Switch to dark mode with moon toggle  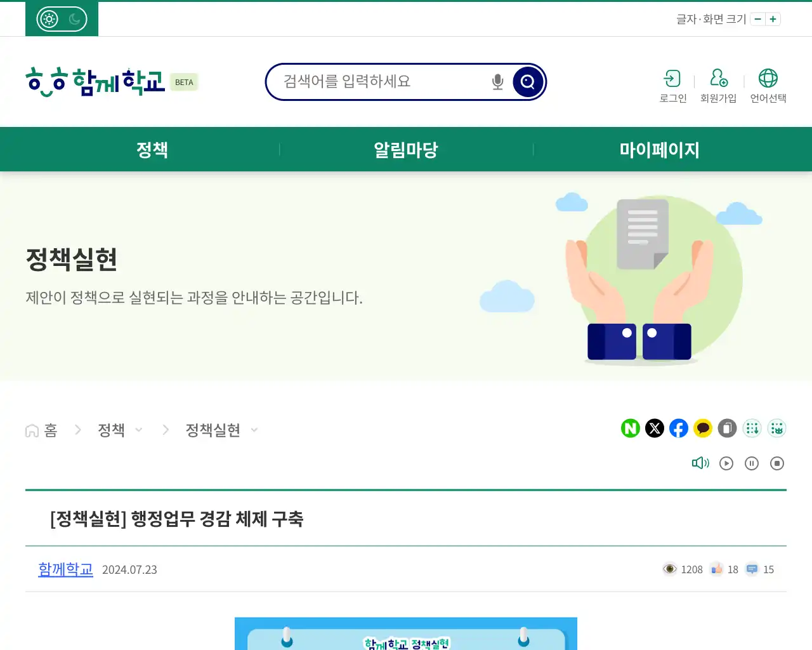point(75,19)
